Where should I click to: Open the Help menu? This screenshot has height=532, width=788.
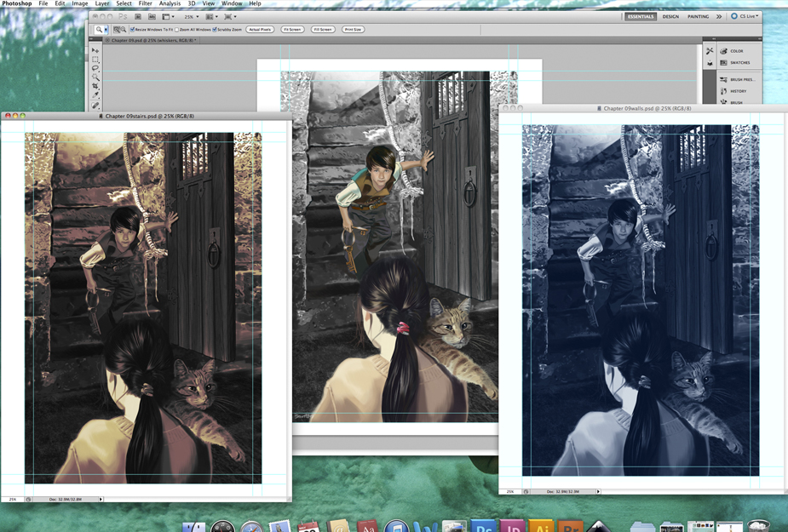click(255, 3)
